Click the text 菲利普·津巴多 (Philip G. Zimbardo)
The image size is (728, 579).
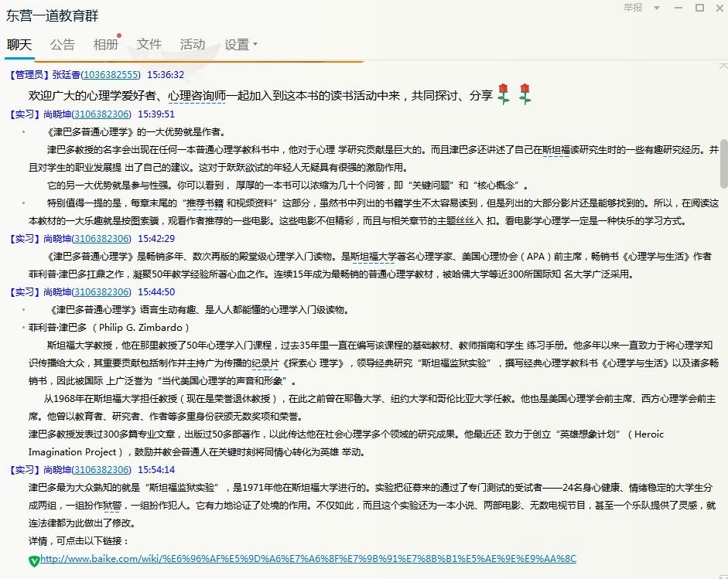(109, 328)
